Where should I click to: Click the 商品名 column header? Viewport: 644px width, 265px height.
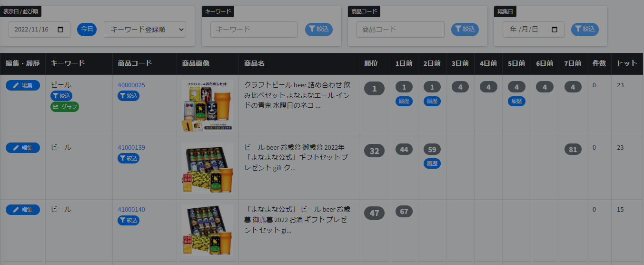tap(254, 63)
